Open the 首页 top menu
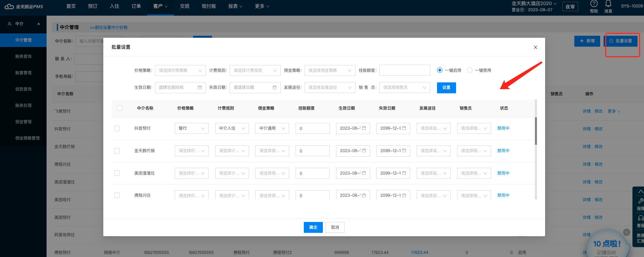Image resolution: width=644 pixels, height=257 pixels. click(71, 6)
